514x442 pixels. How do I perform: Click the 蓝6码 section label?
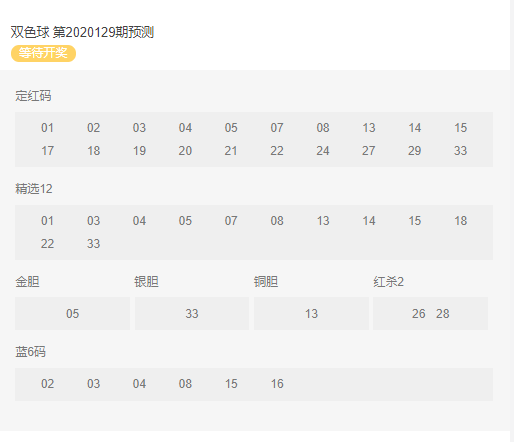point(30,352)
